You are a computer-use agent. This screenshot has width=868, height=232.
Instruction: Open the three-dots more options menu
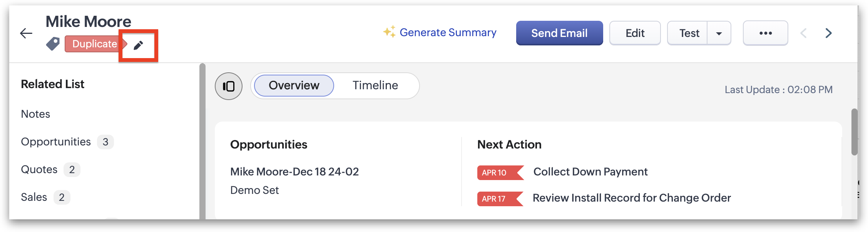765,33
